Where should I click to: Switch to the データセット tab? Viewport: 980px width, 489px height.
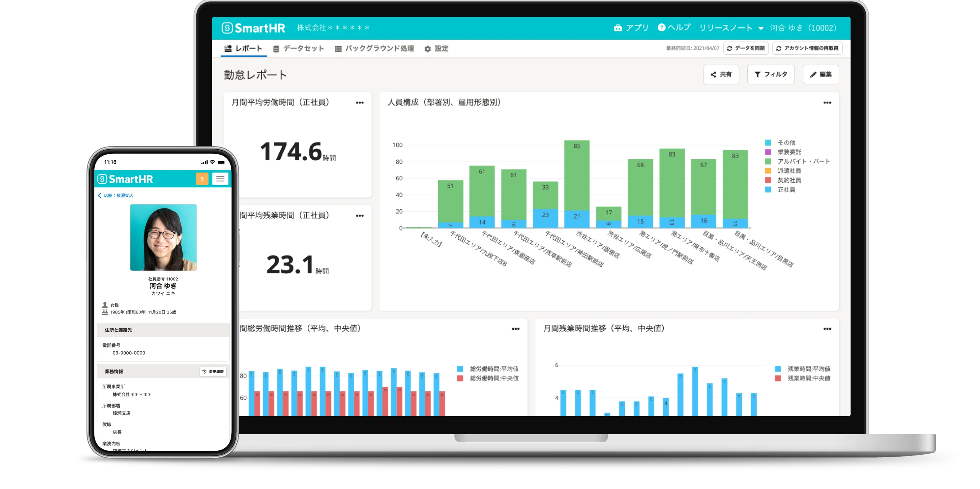[x=298, y=48]
